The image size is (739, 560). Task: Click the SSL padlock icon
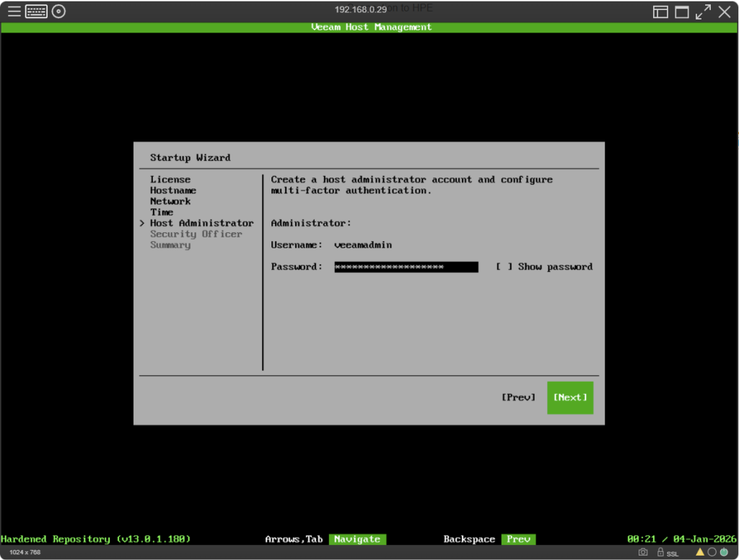pyautogui.click(x=660, y=552)
